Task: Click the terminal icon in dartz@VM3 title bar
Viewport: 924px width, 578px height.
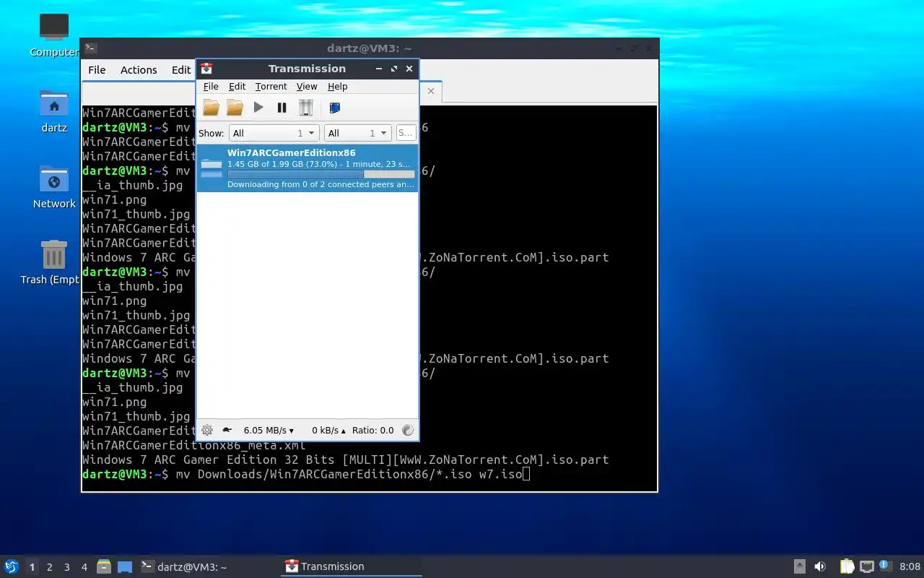Action: (91, 48)
